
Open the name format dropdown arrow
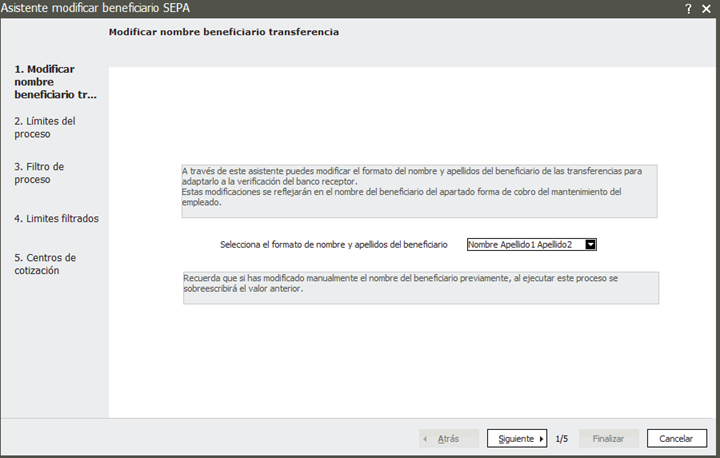[x=590, y=244]
